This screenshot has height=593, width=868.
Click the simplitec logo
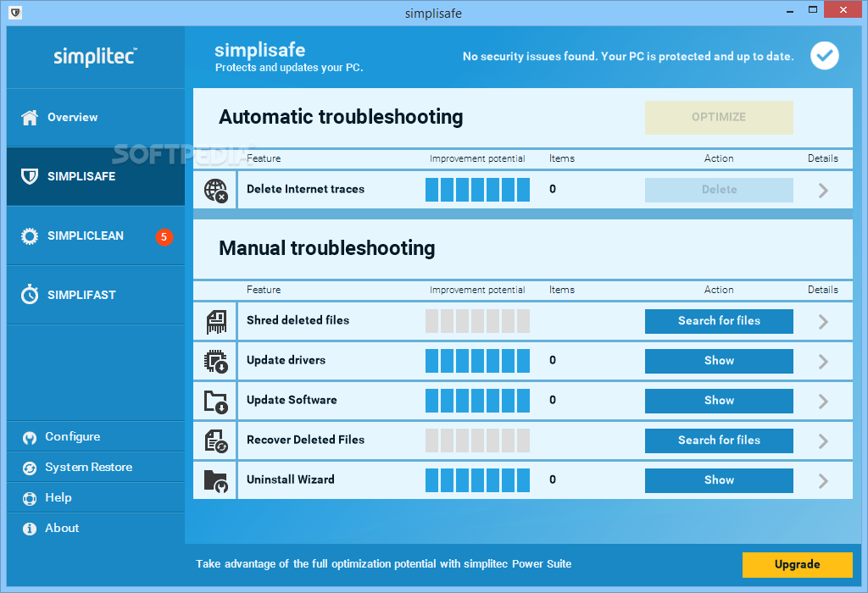click(95, 57)
